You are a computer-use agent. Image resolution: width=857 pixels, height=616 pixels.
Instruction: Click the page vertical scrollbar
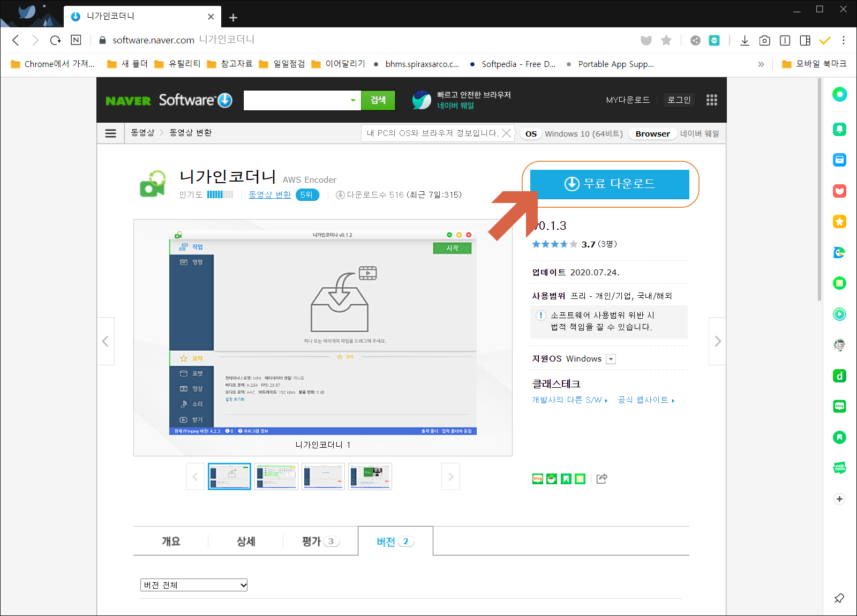click(819, 190)
